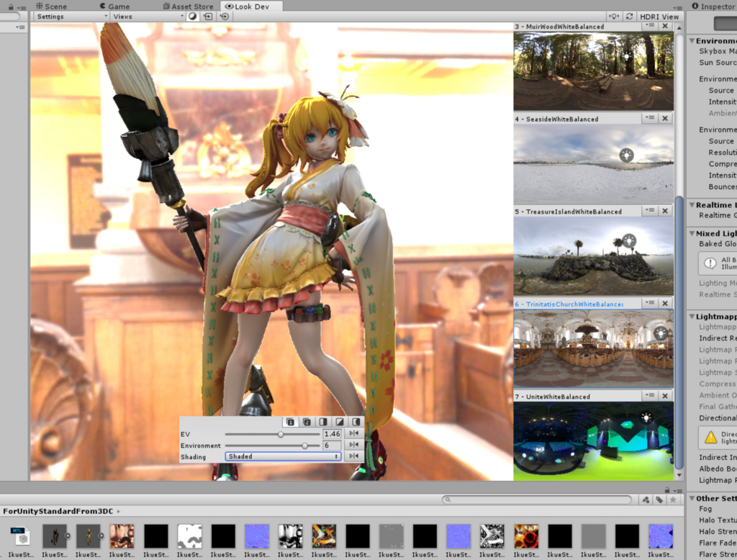
Task: Click the sun marker on the MuirWood HDRI
Action: click(x=626, y=57)
